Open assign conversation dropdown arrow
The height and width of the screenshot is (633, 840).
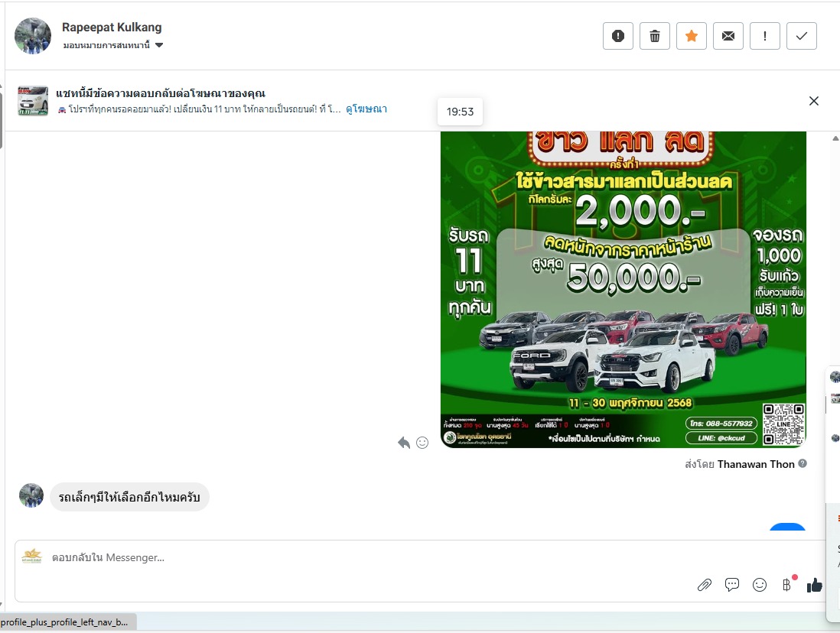tap(159, 46)
